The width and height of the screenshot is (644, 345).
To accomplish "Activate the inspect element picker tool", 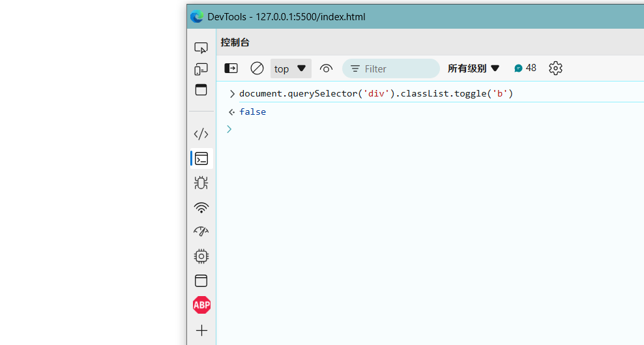I will coord(201,48).
